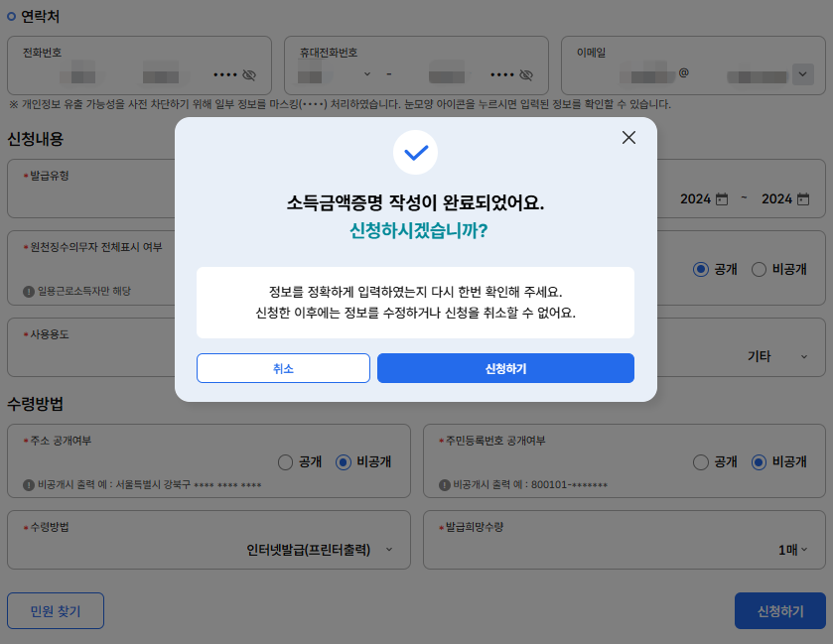The width and height of the screenshot is (833, 644).
Task: Close the confirmation dialog with X
Action: click(x=628, y=138)
